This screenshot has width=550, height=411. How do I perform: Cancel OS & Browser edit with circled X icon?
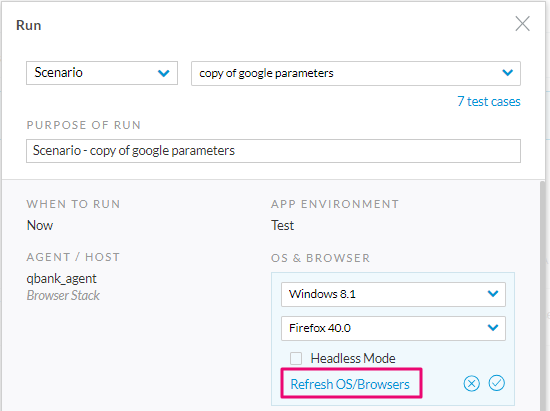[471, 383]
